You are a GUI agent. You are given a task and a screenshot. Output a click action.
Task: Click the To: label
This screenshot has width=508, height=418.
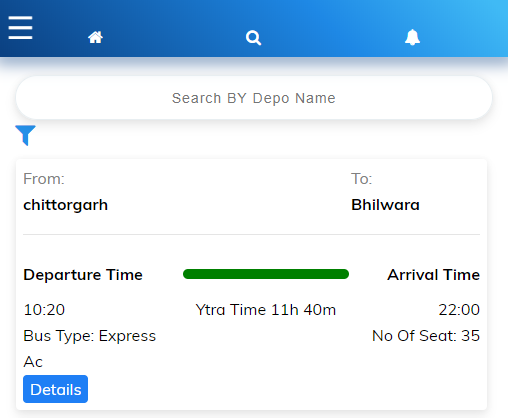click(361, 179)
